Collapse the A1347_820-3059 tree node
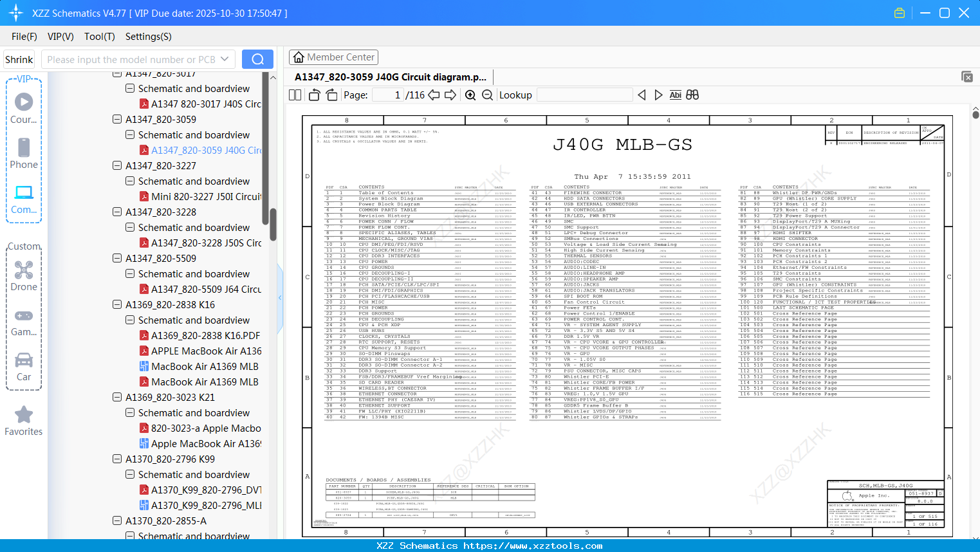Image resolution: width=980 pixels, height=552 pixels. [117, 119]
